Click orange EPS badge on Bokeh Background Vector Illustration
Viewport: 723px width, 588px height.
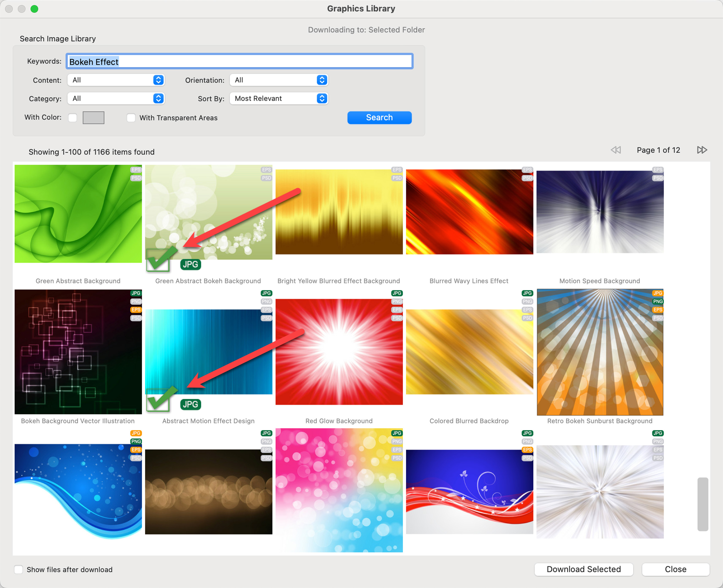click(x=136, y=310)
